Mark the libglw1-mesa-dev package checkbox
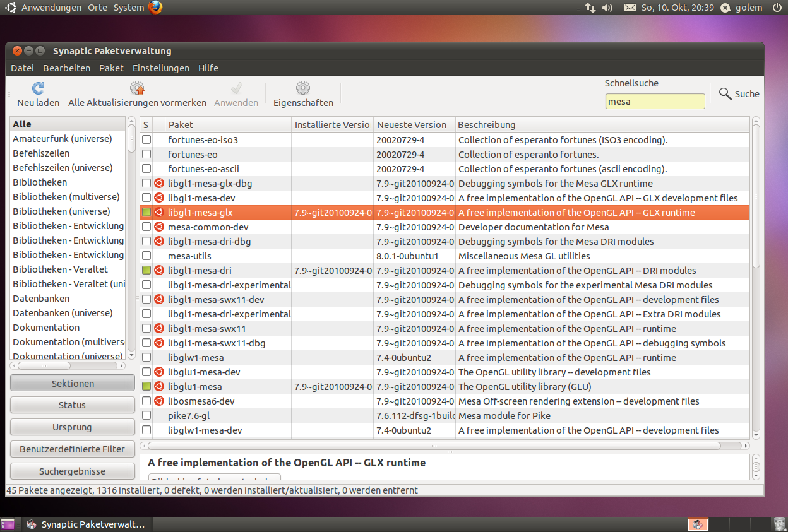The width and height of the screenshot is (788, 532). coord(146,430)
